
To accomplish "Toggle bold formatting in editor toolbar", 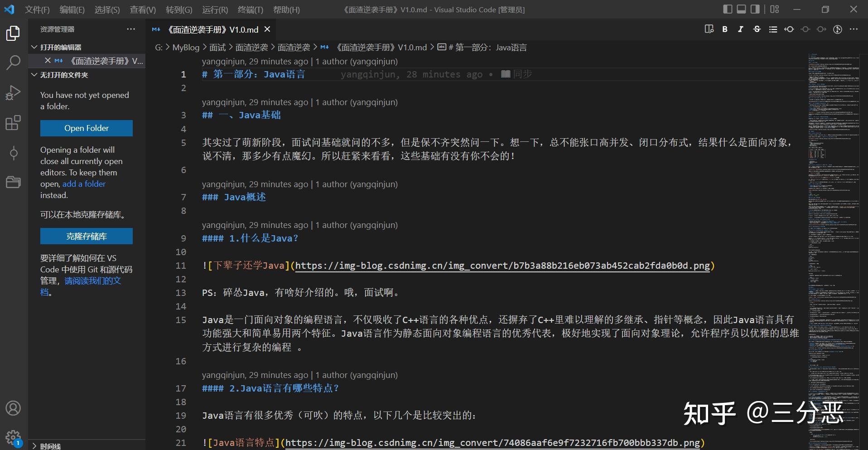I will (724, 29).
